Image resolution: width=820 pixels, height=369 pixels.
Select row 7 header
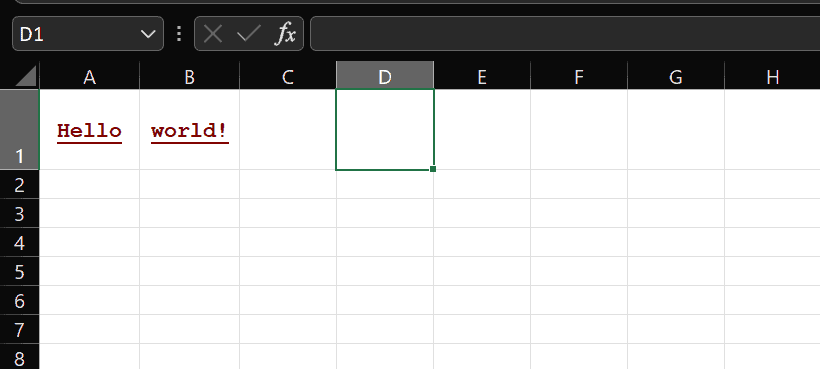(x=19, y=329)
